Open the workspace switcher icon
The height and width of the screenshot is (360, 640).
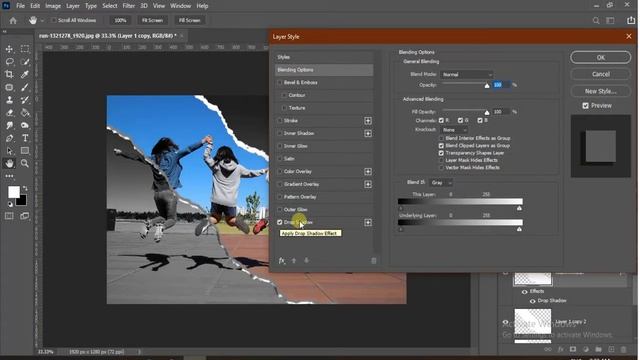click(611, 20)
